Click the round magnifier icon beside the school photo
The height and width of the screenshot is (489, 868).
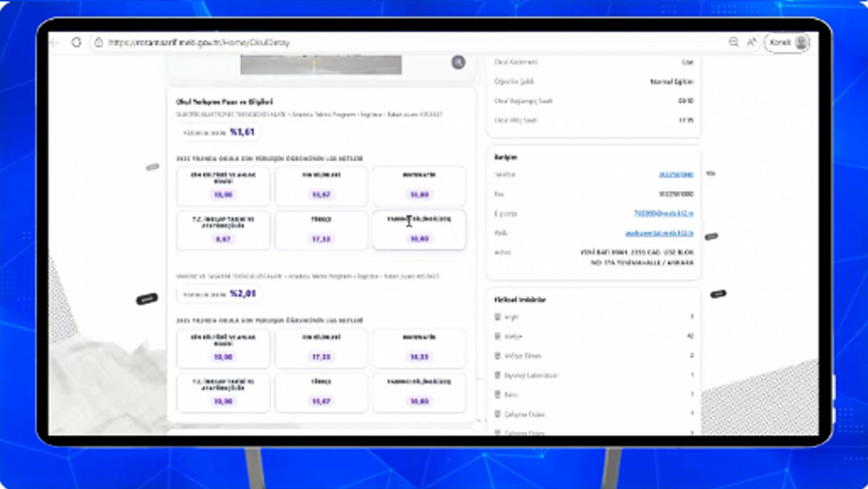[458, 62]
